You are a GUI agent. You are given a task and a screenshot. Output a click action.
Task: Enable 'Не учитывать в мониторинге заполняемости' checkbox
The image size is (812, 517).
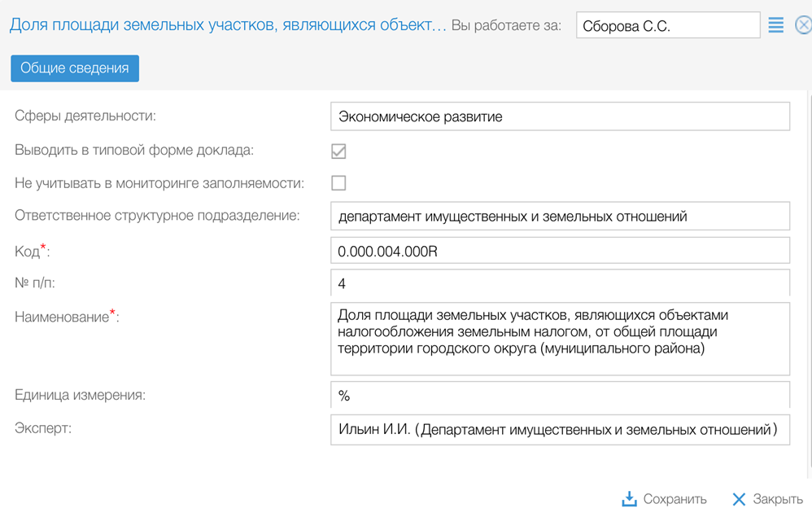[338, 183]
